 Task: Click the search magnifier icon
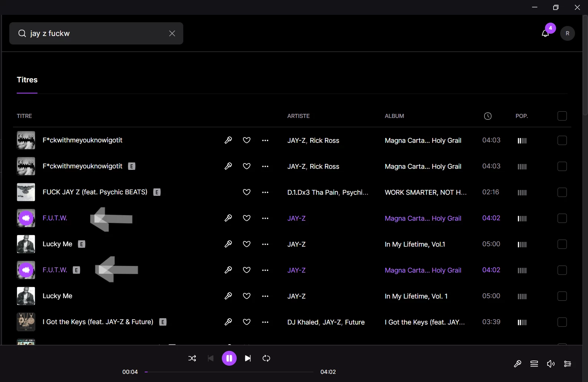[x=22, y=33]
